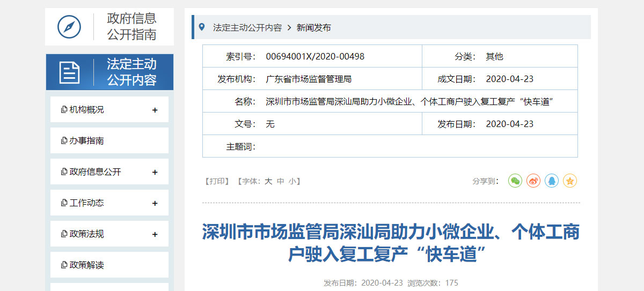Expand the 机构概况 plus sign
The image size is (644, 291).
click(155, 110)
